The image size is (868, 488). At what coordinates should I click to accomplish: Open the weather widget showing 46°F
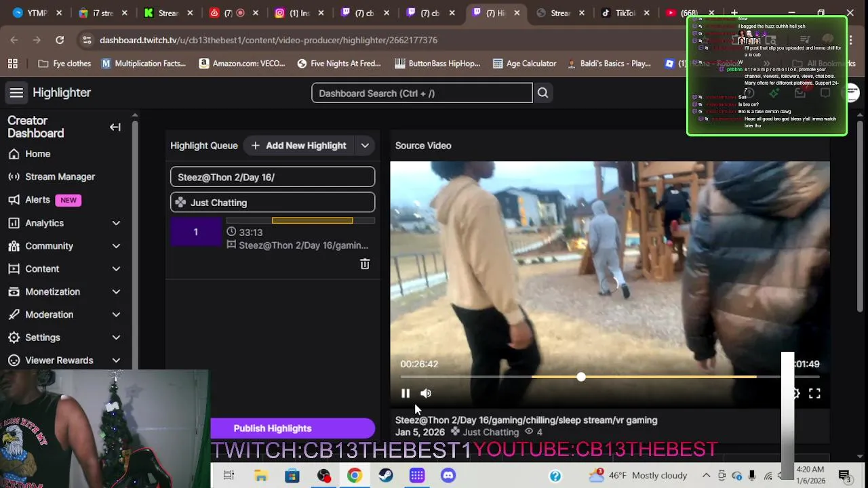point(638,476)
